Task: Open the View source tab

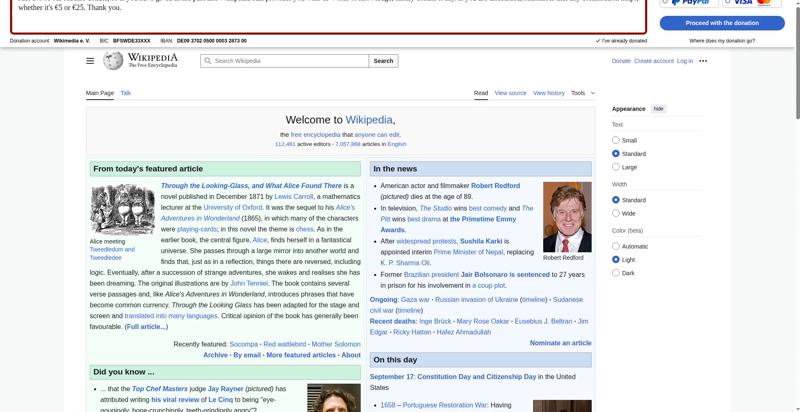Action: [510, 93]
